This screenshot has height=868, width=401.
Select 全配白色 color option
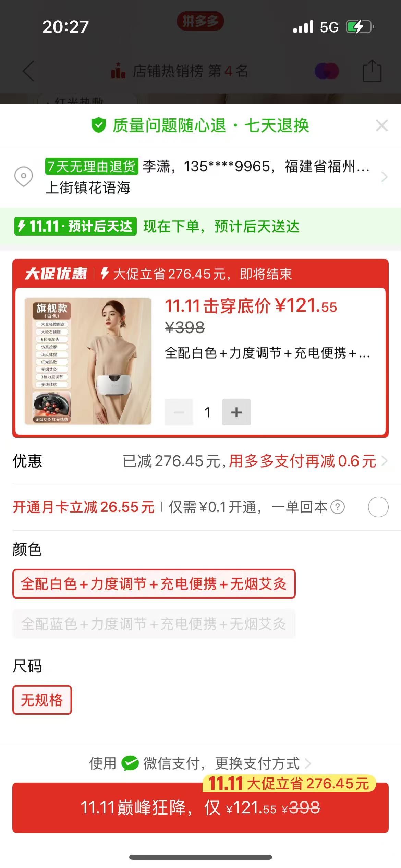point(154,584)
